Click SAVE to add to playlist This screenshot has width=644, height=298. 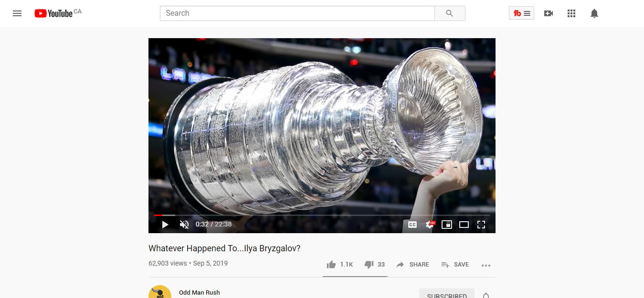pos(455,264)
